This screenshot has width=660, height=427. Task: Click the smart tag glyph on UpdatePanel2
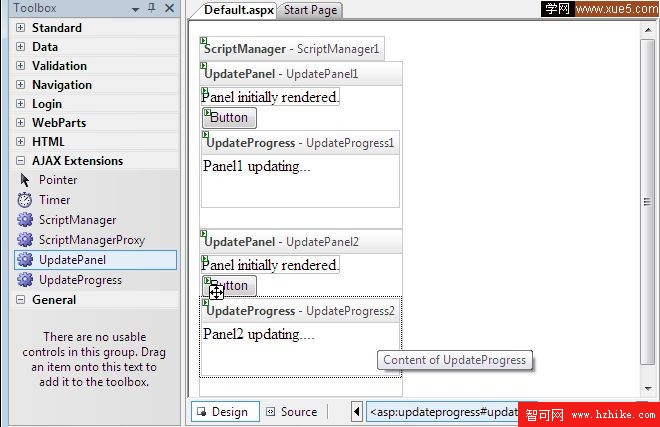point(203,234)
